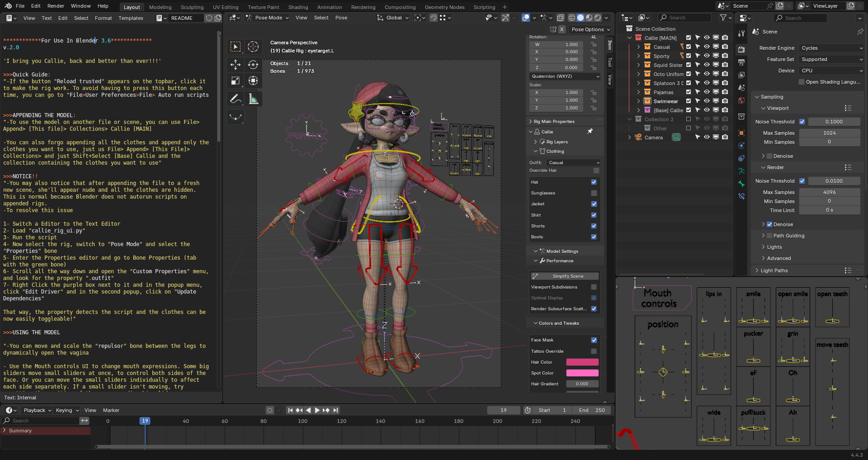Enable the Collection 2 exclude checkbox
Image resolution: width=868 pixels, height=460 pixels.
click(689, 119)
